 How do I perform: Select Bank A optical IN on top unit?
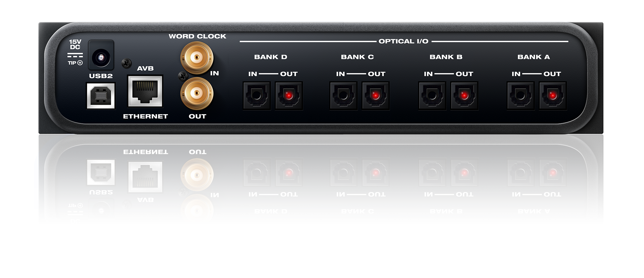(x=520, y=96)
